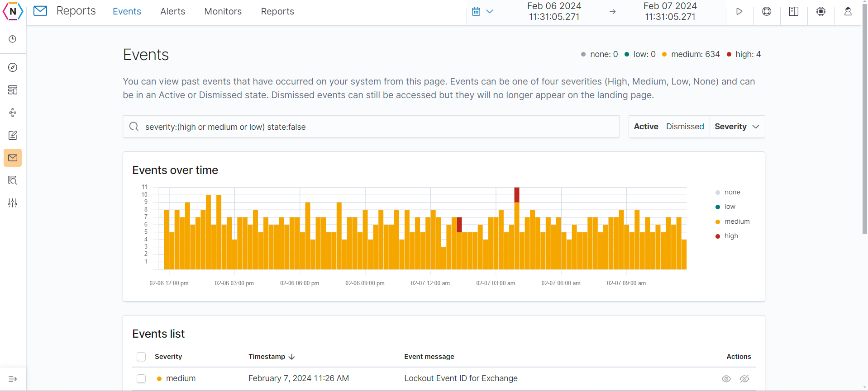
Task: Open the Severity dropdown
Action: coord(737,127)
